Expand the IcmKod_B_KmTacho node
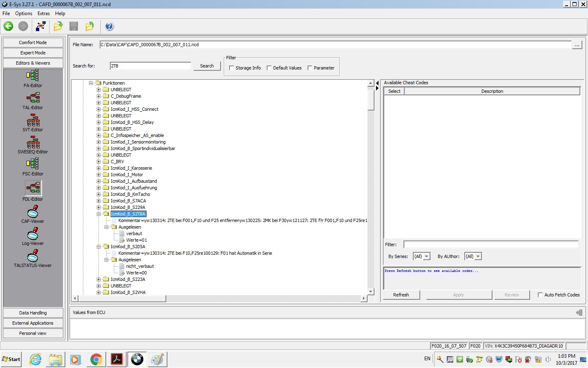Image resolution: width=588 pixels, height=368 pixels. click(x=98, y=194)
